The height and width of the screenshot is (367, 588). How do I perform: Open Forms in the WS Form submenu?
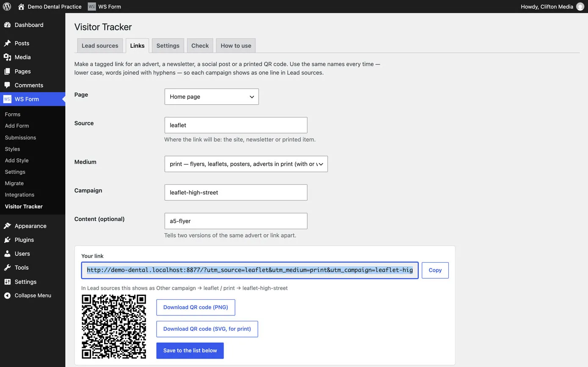click(x=13, y=114)
